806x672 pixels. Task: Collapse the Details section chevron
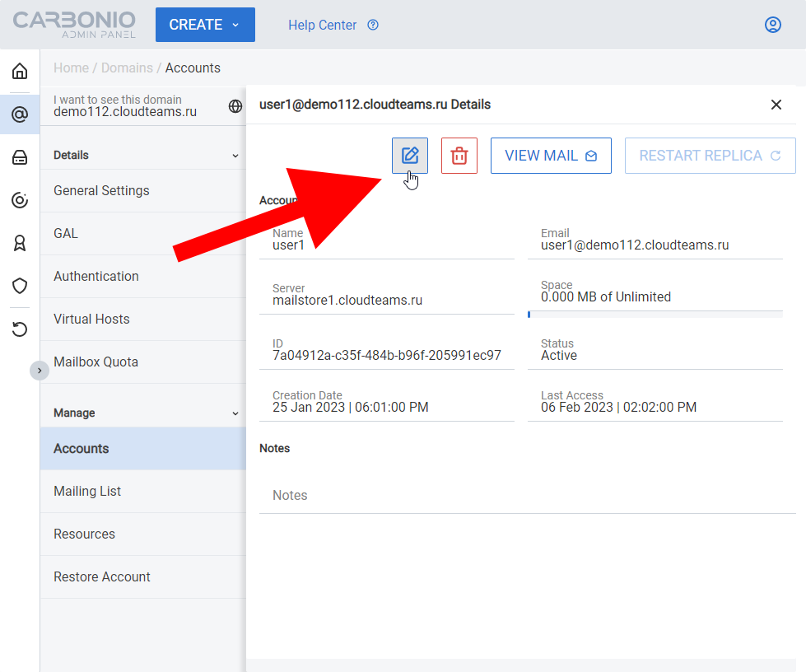(235, 156)
